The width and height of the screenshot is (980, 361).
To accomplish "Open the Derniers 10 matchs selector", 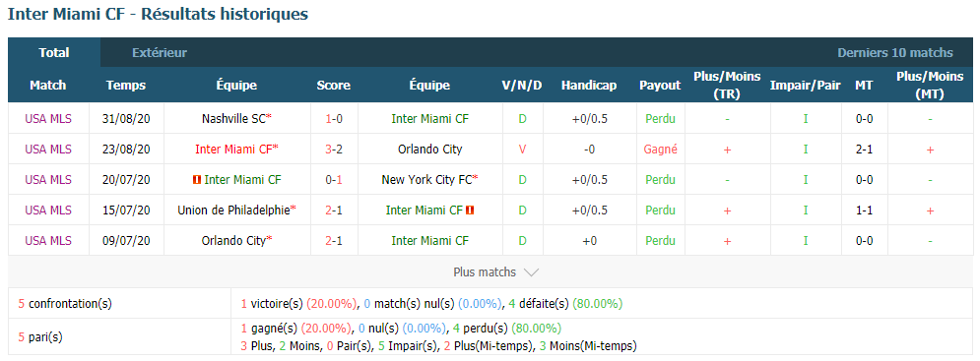I will click(x=895, y=53).
